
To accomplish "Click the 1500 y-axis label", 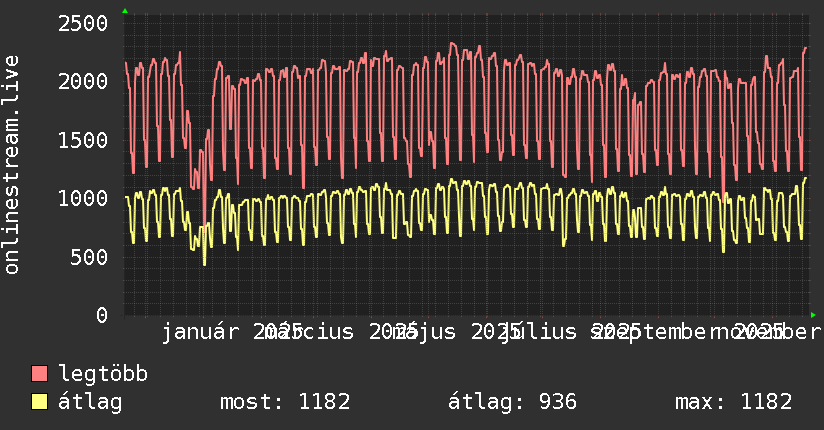I will coord(83,140).
